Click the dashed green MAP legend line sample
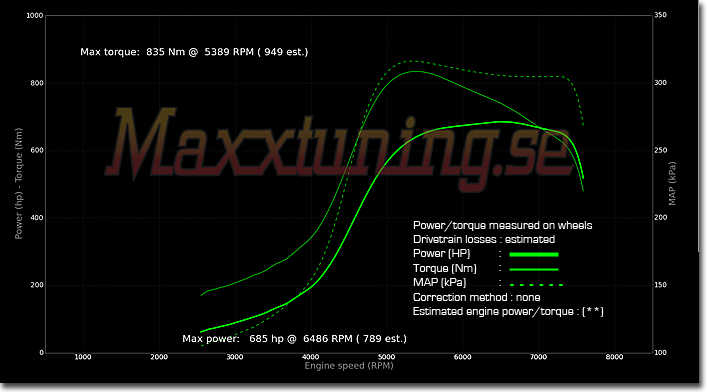708x392 pixels. (536, 285)
